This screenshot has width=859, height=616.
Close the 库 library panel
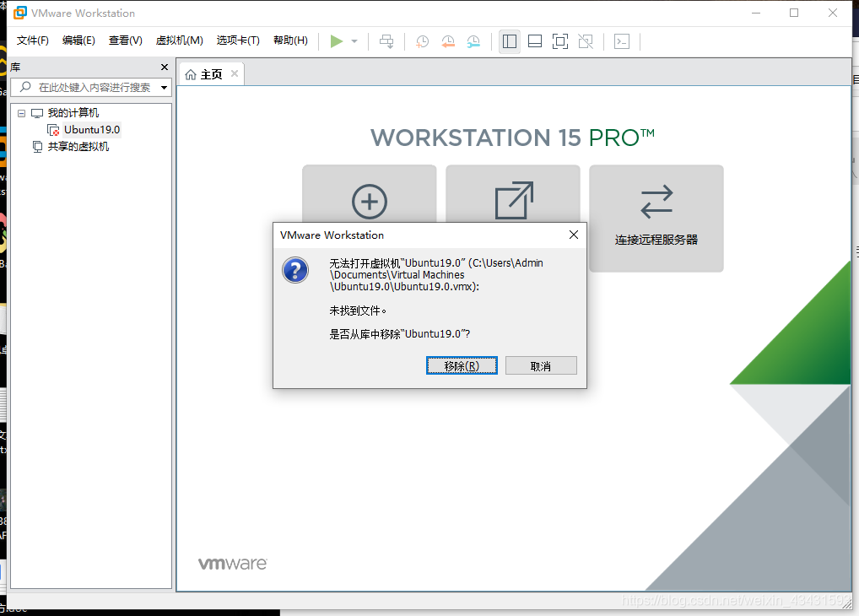pos(165,67)
